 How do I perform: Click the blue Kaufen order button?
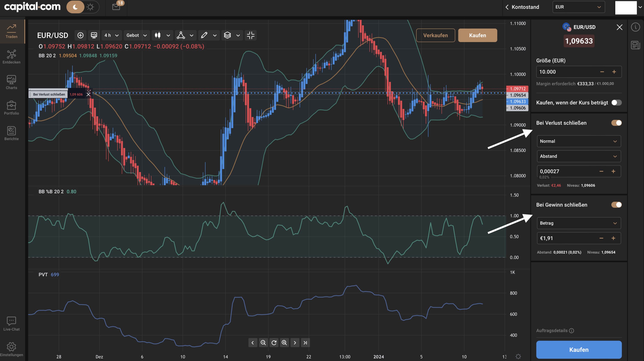579,349
